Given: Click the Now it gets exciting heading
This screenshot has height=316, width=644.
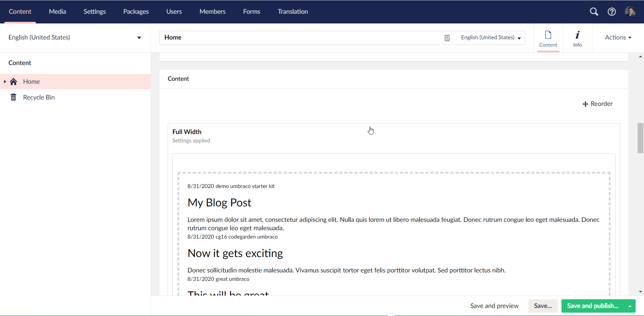Looking at the screenshot, I should point(235,253).
